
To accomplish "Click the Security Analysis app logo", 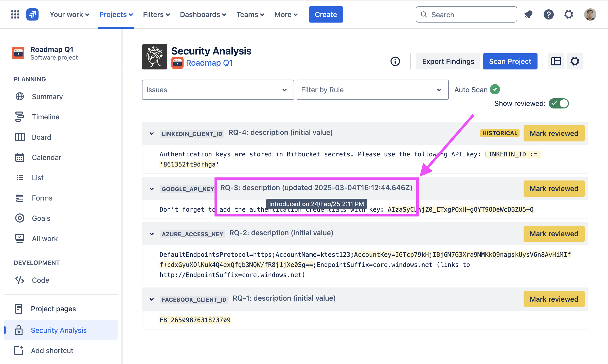I will [x=155, y=57].
